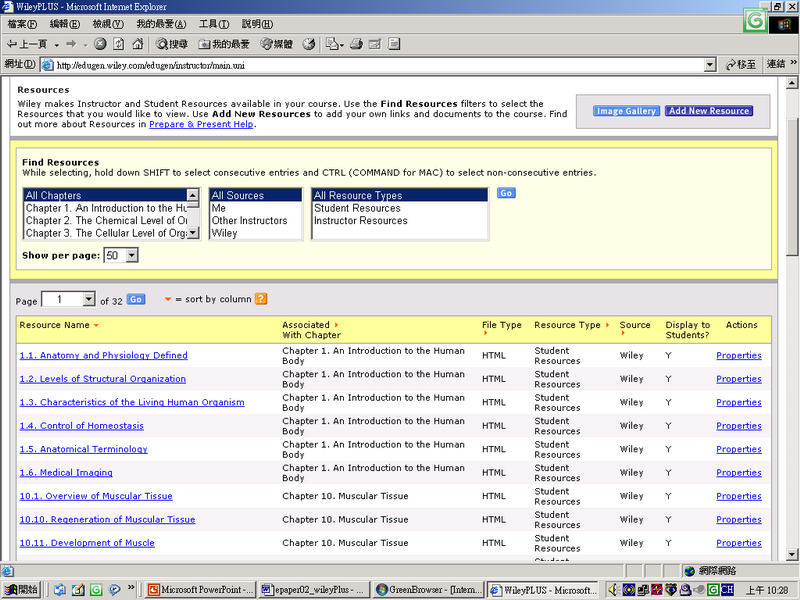Open the Show per page dropdown

point(132,255)
